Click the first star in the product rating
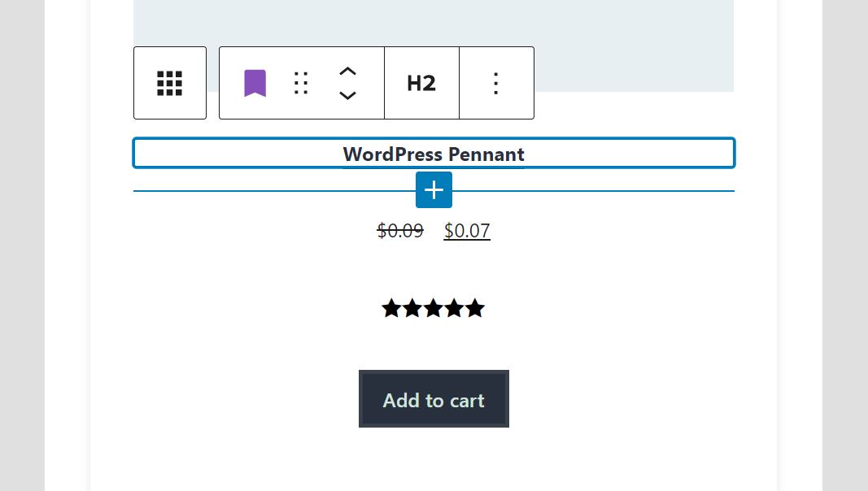The height and width of the screenshot is (491, 868). (x=391, y=308)
